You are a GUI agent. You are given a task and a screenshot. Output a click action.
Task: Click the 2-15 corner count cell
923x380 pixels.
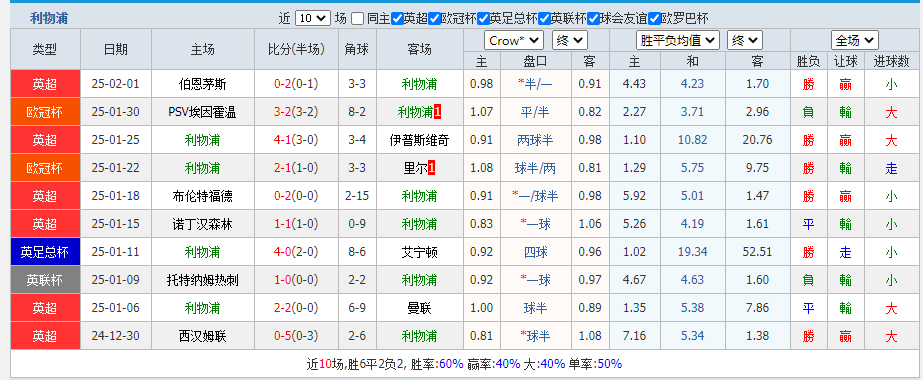pos(357,196)
